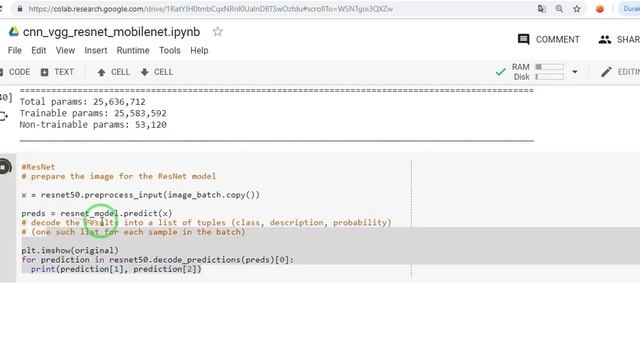Open the Insert menu
The height and width of the screenshot is (360, 640).
[x=96, y=50]
